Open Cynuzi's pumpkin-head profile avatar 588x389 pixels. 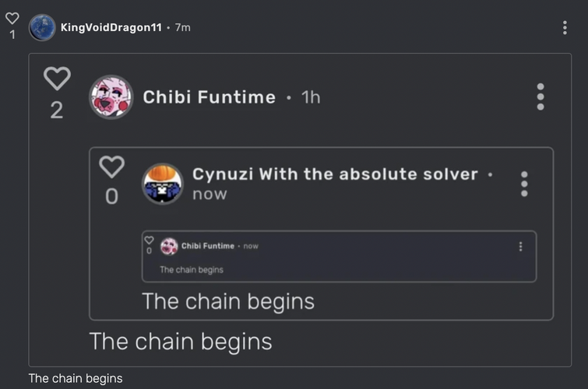[163, 184]
